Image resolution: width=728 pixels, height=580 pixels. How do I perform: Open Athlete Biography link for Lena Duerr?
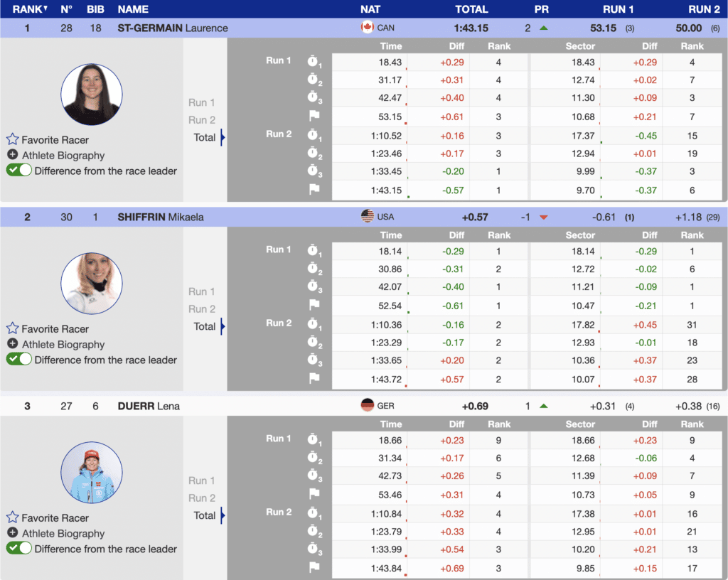coord(63,533)
